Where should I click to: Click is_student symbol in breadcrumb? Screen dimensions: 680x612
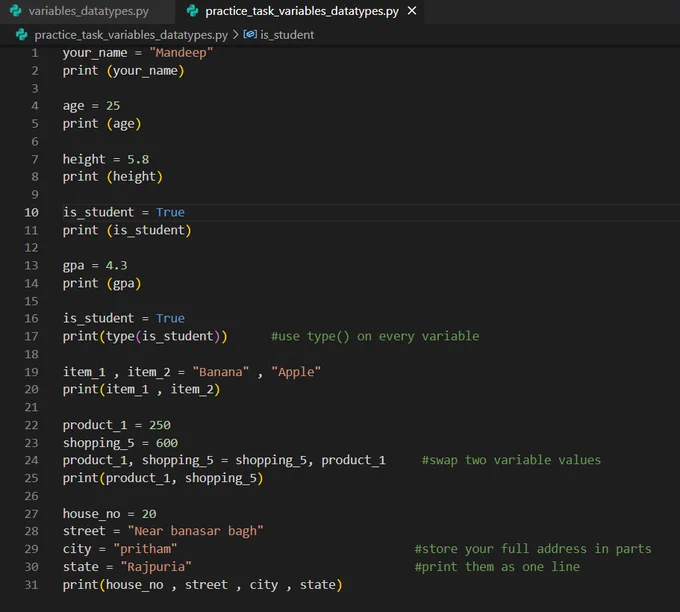point(287,35)
